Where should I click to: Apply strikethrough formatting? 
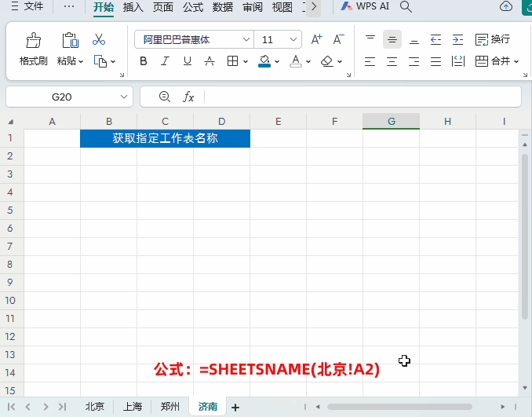[x=210, y=61]
